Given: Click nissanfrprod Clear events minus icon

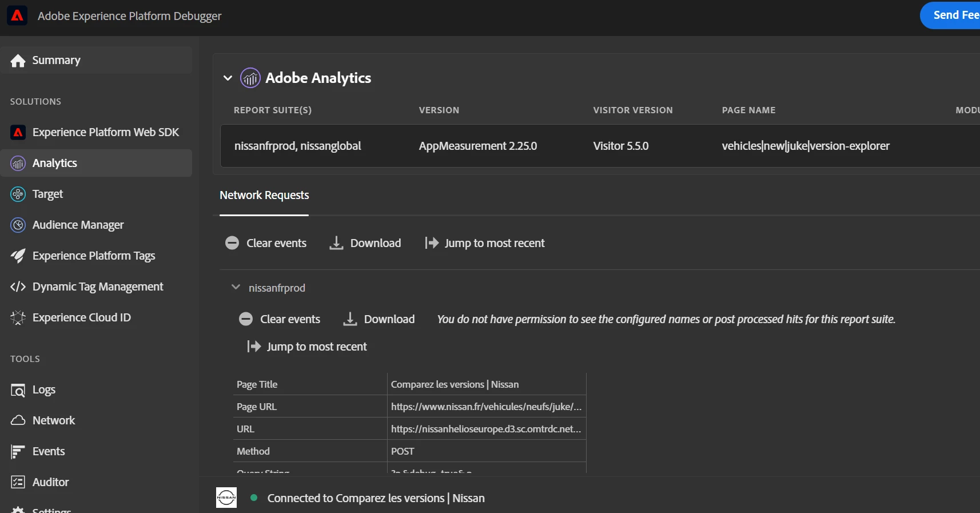Looking at the screenshot, I should coord(246,319).
